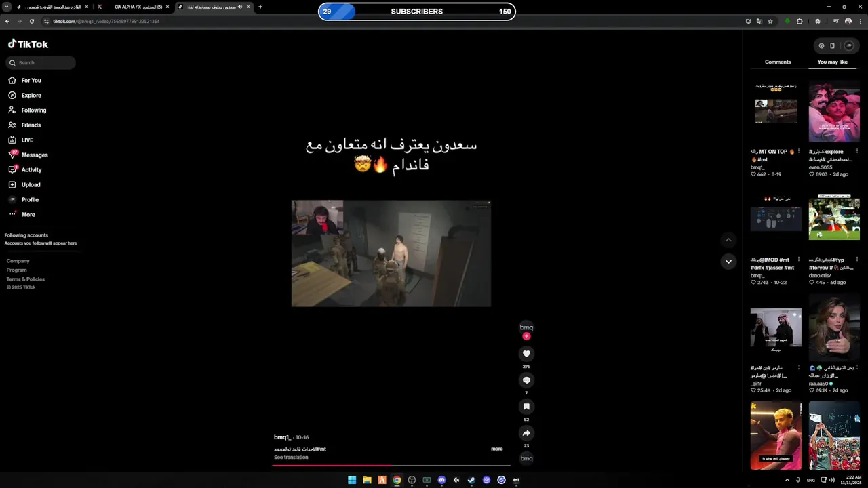Viewport: 868px width, 488px height.
Task: Open sound disc icon below share
Action: [526, 458]
